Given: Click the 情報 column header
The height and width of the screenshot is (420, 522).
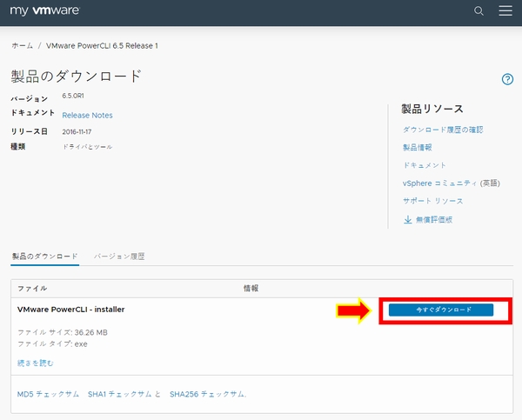Looking at the screenshot, I should pyautogui.click(x=251, y=289).
